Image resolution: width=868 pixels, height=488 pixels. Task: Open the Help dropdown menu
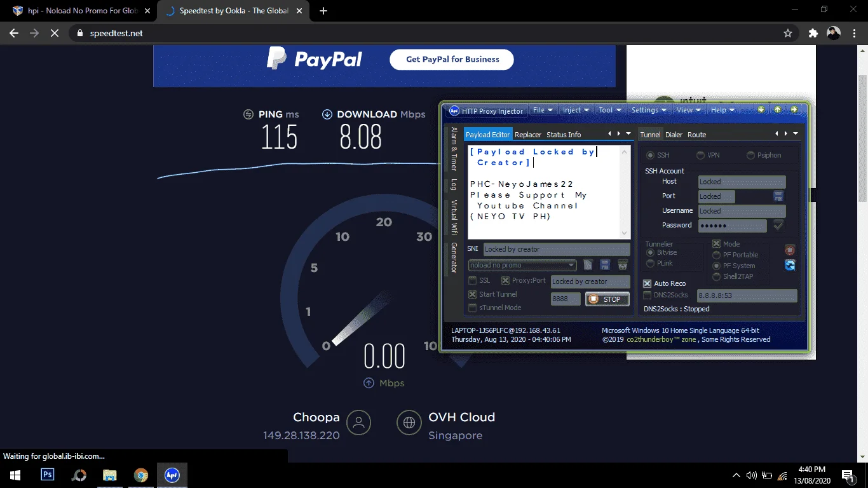coord(722,110)
